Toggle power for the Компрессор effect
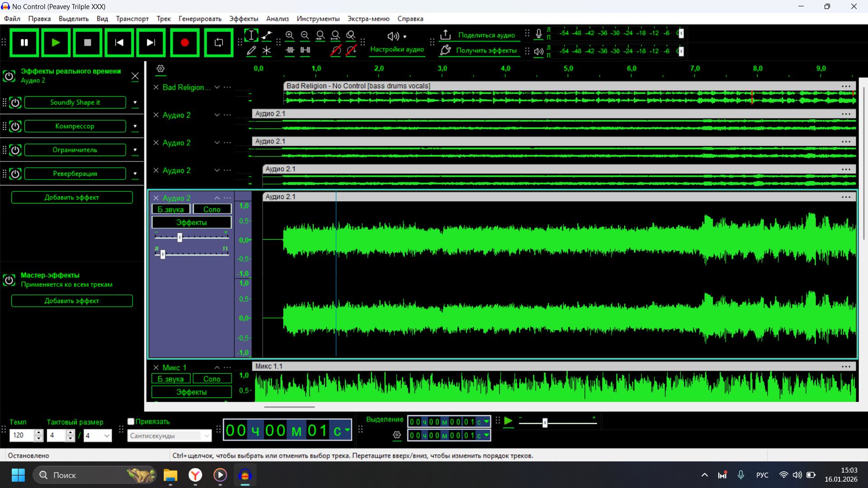The image size is (868, 488). [15, 126]
